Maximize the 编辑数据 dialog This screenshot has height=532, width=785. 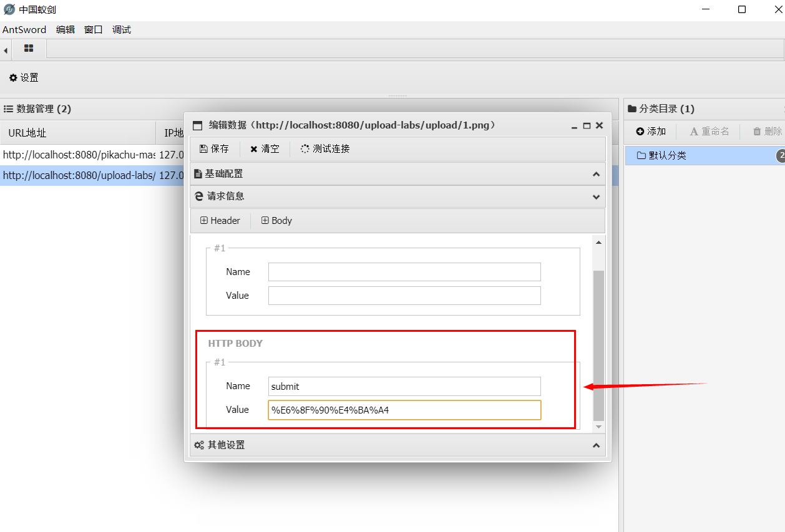[587, 125]
